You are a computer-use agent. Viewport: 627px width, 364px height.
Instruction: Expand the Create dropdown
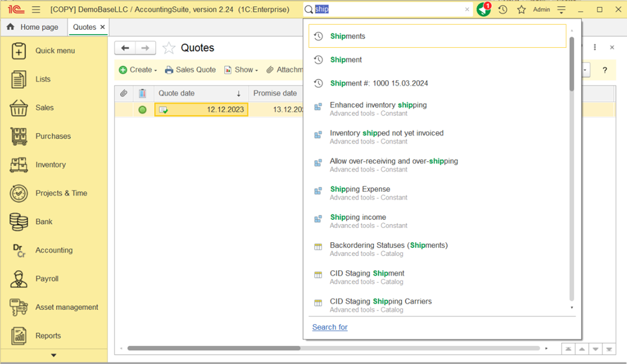pos(138,70)
